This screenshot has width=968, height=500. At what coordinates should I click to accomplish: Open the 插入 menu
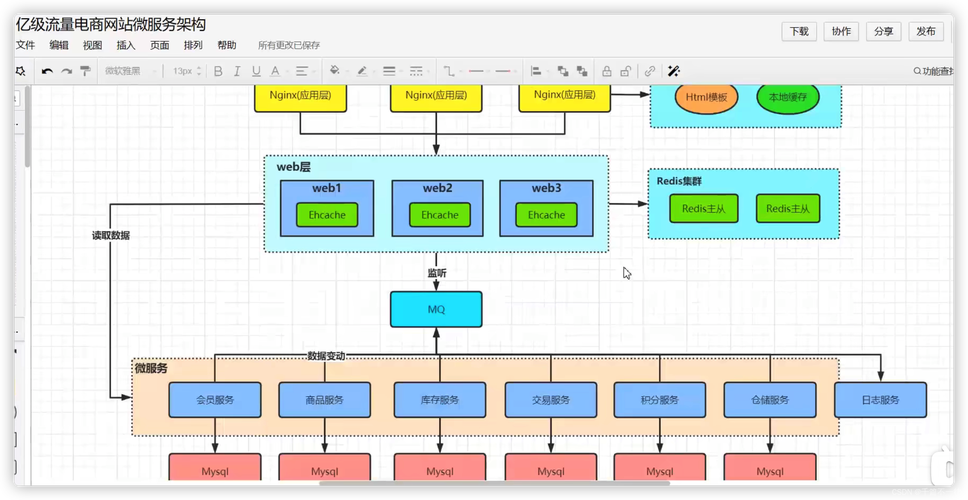[126, 45]
